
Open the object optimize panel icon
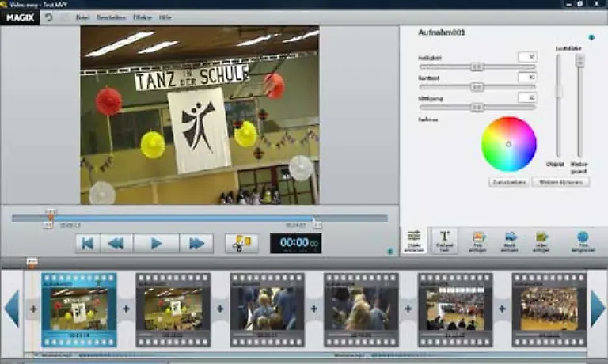tap(414, 239)
